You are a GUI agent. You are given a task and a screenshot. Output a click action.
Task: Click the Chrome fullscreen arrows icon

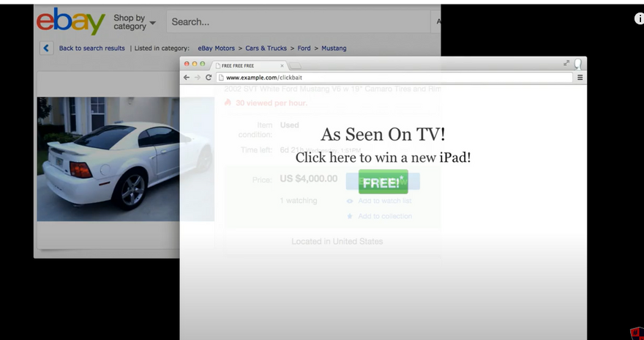coord(566,64)
